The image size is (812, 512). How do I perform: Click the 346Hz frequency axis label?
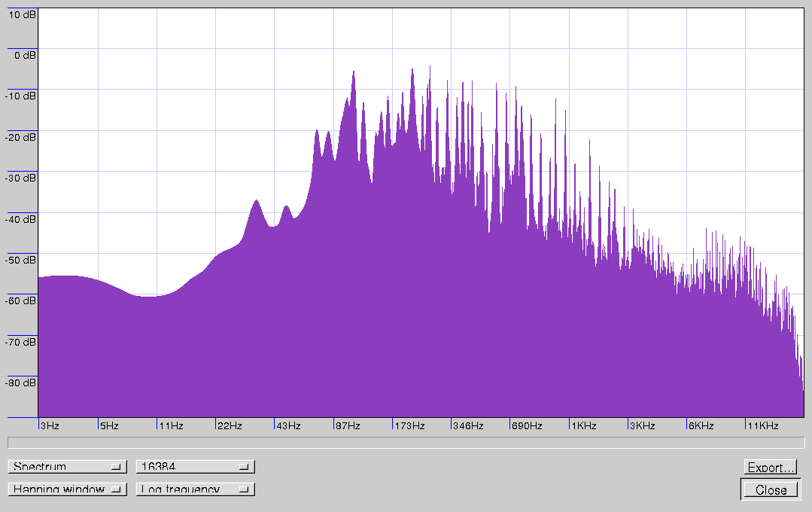468,426
